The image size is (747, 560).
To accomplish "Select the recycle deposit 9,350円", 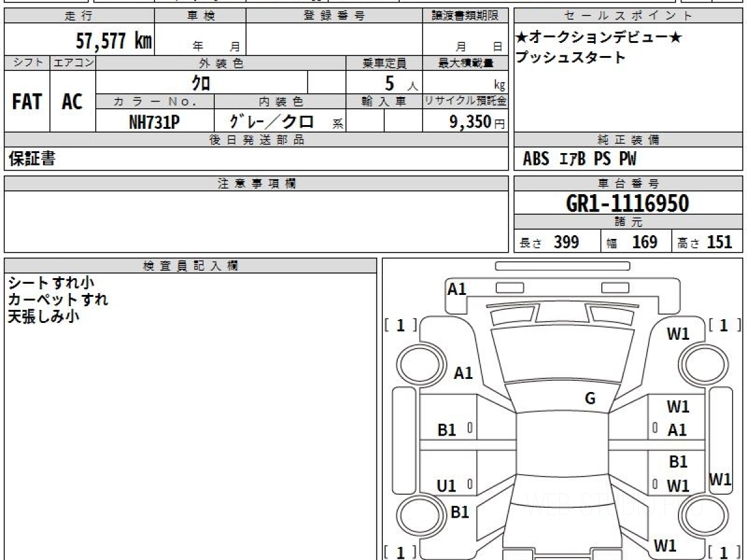I will pos(477,123).
